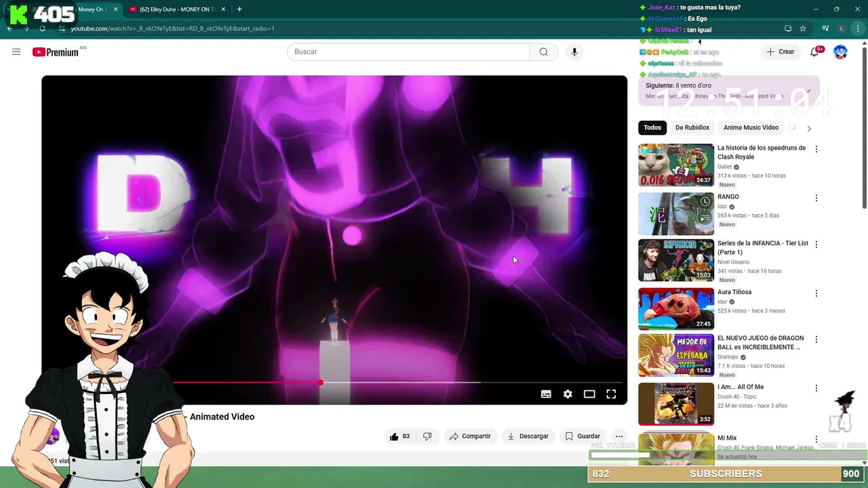Close the Money On browser tab
868x488 pixels.
click(115, 9)
